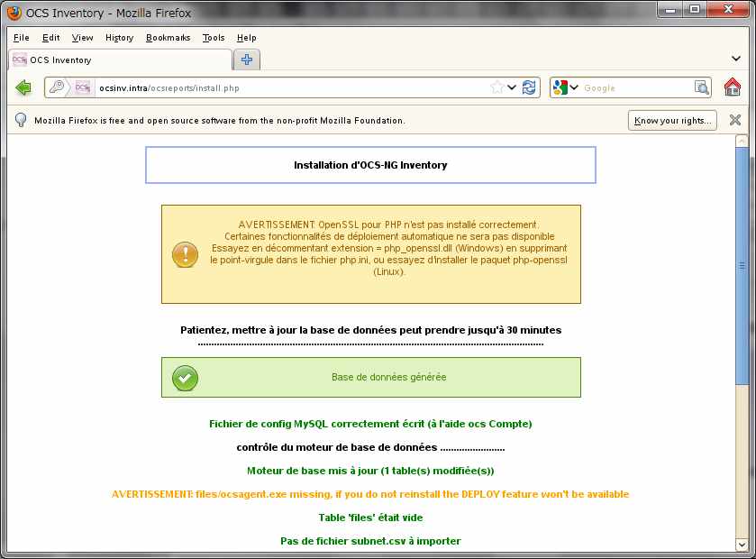
Task: Click 'Moteur de base mis à jour' text
Action: (370, 471)
